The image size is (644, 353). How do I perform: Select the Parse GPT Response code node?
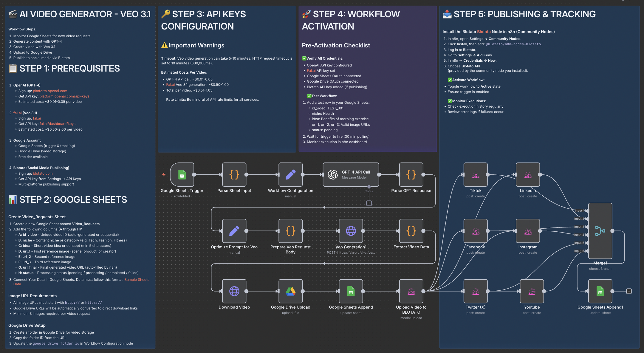[x=411, y=175]
